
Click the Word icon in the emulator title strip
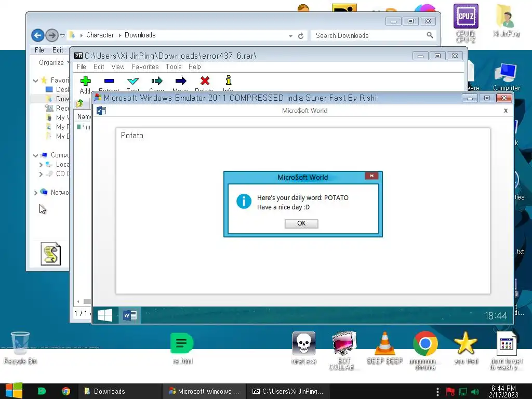(x=101, y=111)
